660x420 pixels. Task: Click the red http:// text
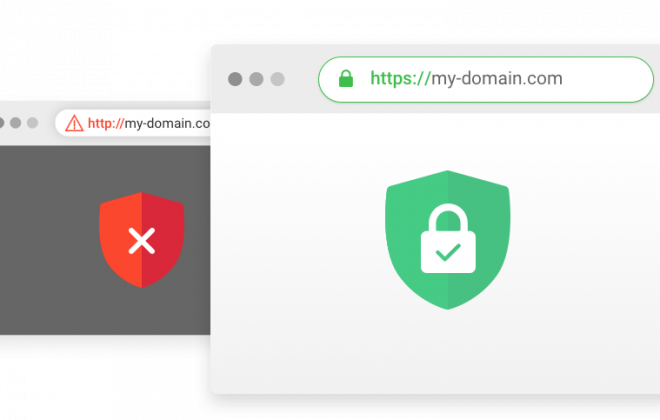pyautogui.click(x=106, y=123)
